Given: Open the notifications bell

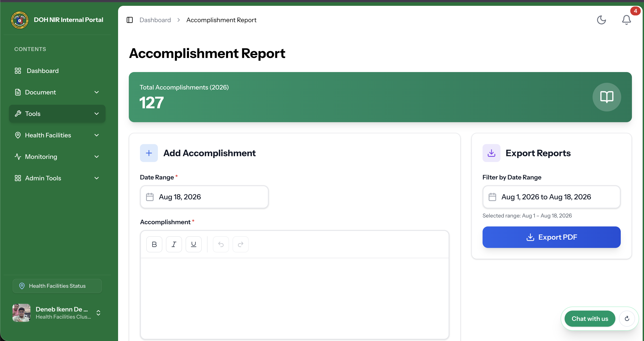Looking at the screenshot, I should 627,20.
